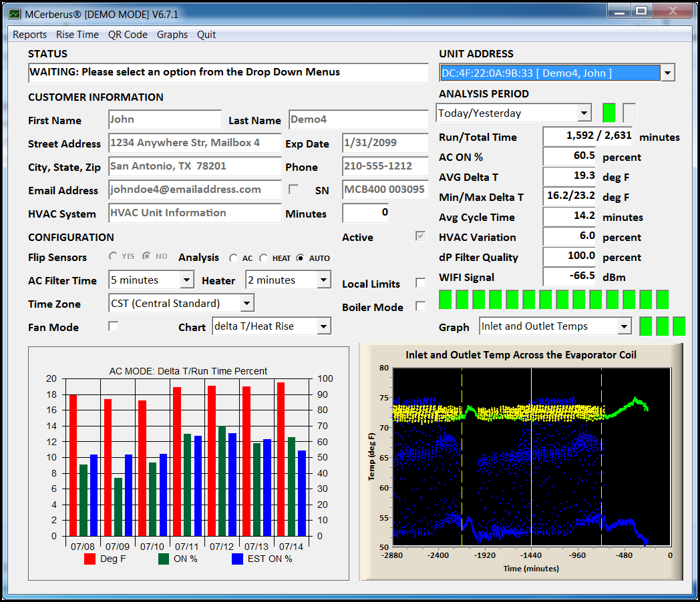700x602 pixels.
Task: Click the red Deg F legend swatch
Action: click(90, 559)
